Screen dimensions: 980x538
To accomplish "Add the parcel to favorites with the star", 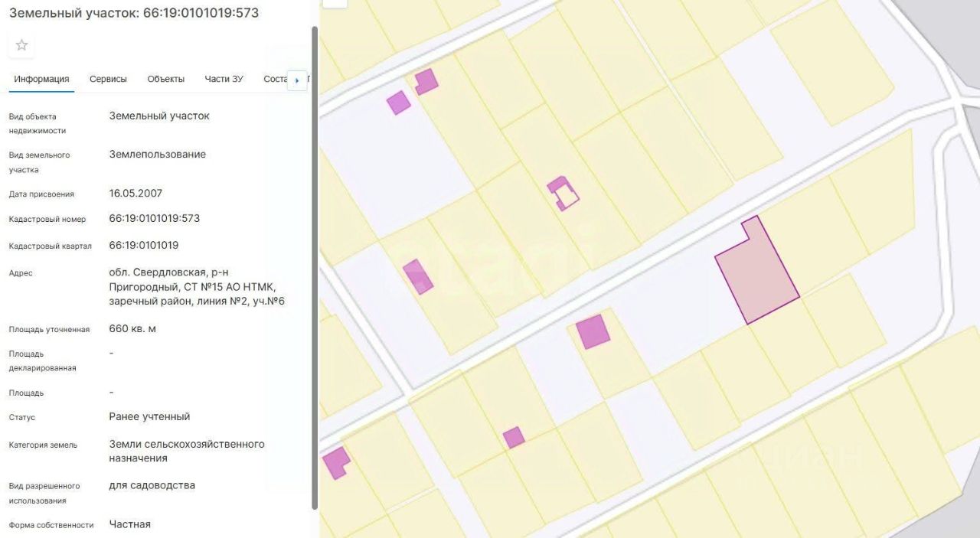I will point(21,45).
